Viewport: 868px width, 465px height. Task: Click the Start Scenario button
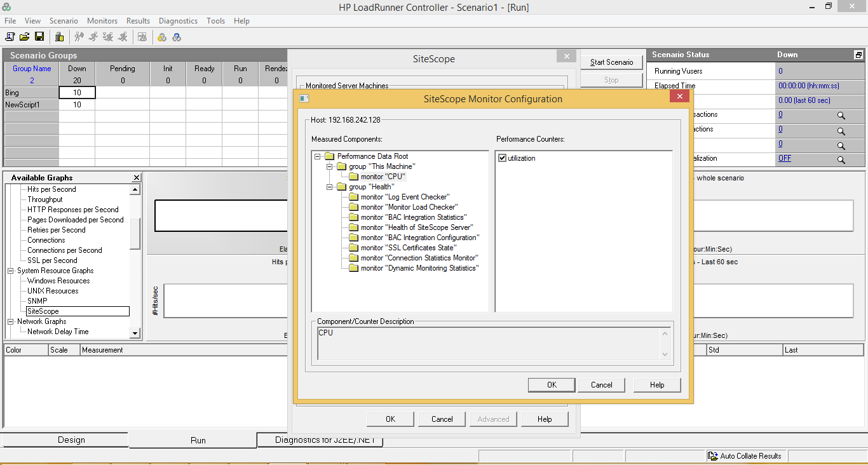tap(611, 62)
